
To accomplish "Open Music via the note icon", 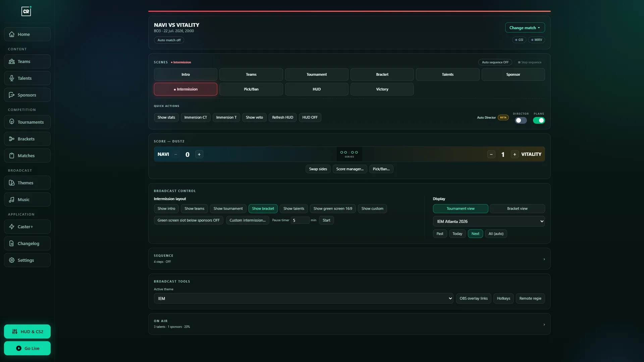I will 12,199.
